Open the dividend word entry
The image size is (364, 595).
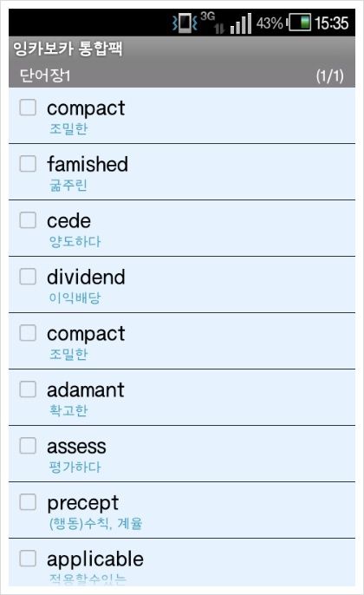tap(182, 284)
